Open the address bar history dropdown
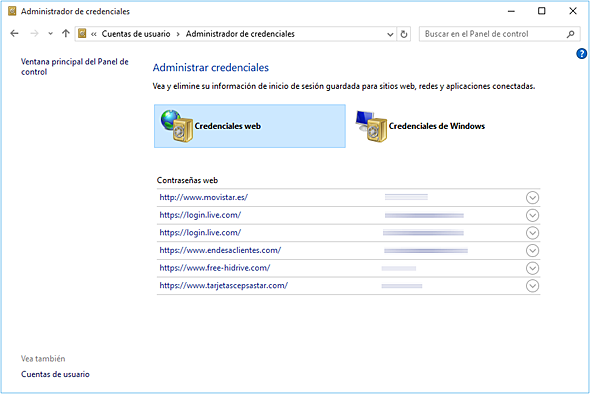The height and width of the screenshot is (394, 590). 390,34
